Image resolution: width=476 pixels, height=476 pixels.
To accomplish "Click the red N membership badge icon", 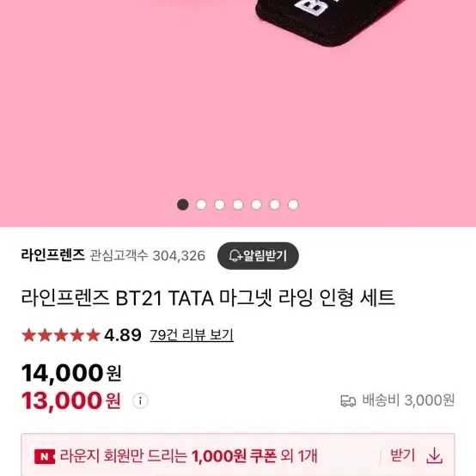I will pos(45,456).
